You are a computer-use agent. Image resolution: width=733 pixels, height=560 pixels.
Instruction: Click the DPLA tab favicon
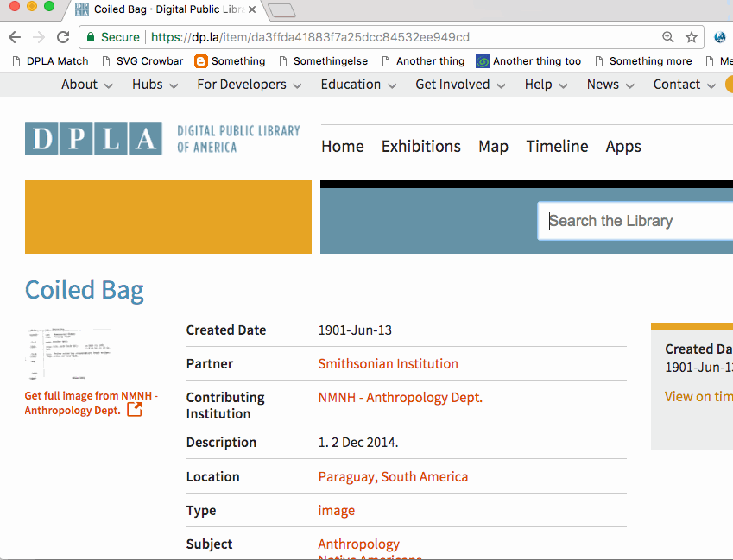(82, 9)
